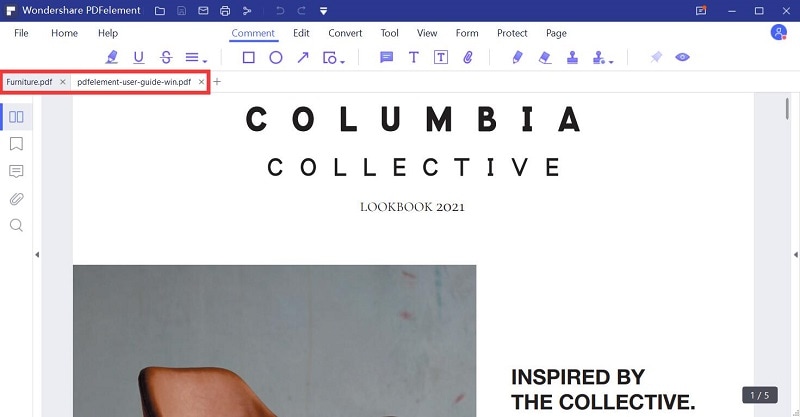Select the Underline text tool
The image size is (800, 417).
(138, 57)
